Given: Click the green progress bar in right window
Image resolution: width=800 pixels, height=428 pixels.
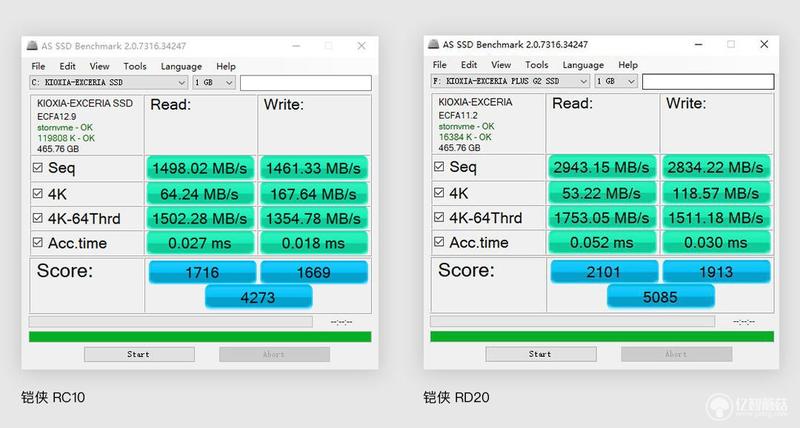Looking at the screenshot, I should [602, 336].
